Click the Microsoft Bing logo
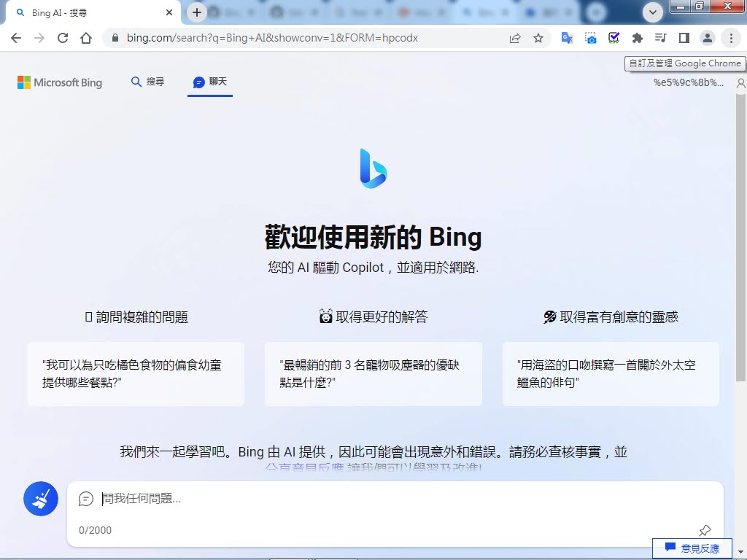 click(x=60, y=82)
